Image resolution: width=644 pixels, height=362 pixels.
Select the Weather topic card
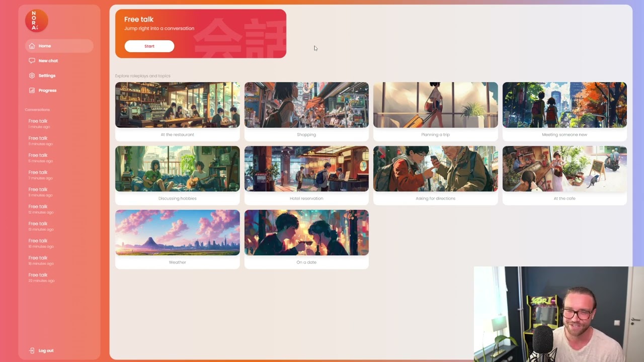(178, 238)
